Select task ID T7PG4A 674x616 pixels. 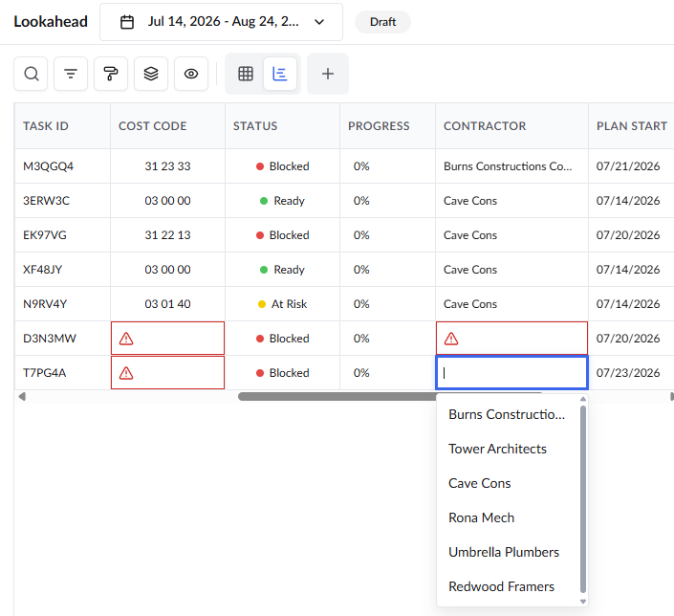click(x=44, y=373)
